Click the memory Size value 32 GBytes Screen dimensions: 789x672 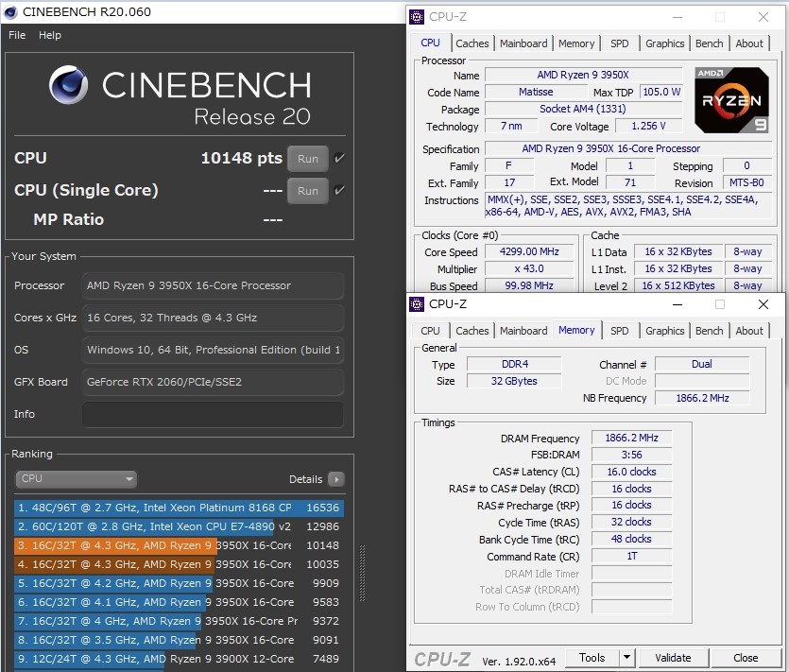click(x=514, y=381)
